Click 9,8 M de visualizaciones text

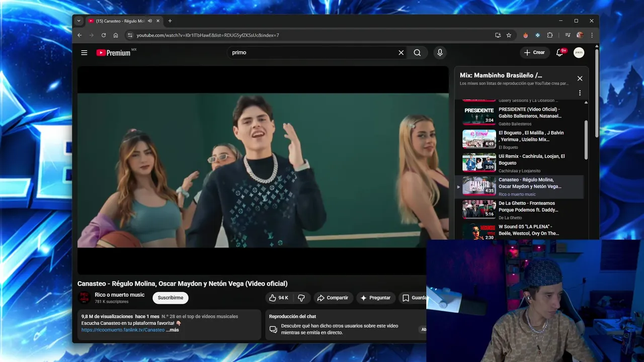[107, 316]
